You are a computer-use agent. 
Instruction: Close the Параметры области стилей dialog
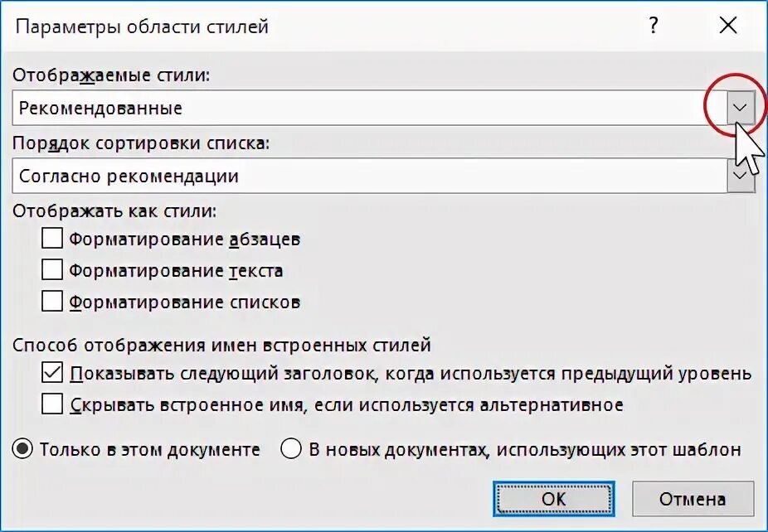tap(728, 26)
